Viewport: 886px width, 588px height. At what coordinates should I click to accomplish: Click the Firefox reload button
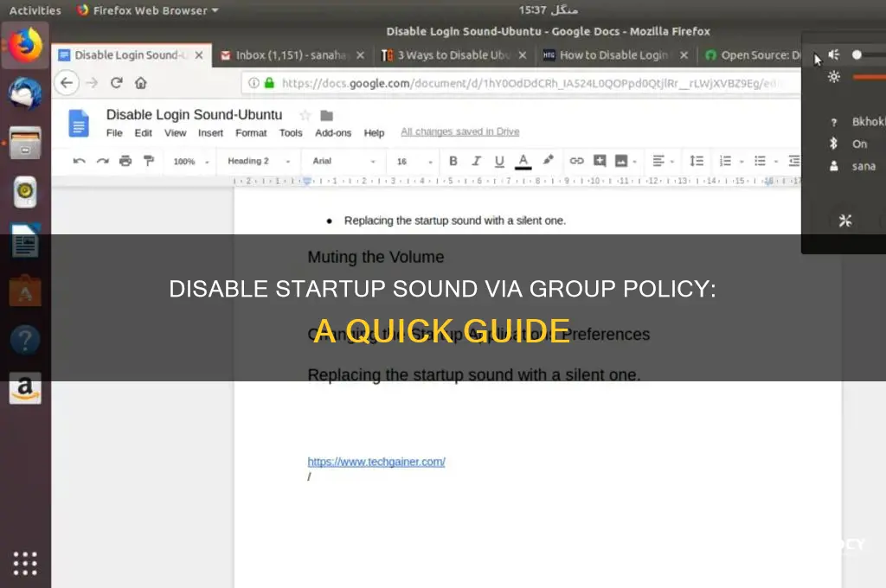(x=117, y=83)
